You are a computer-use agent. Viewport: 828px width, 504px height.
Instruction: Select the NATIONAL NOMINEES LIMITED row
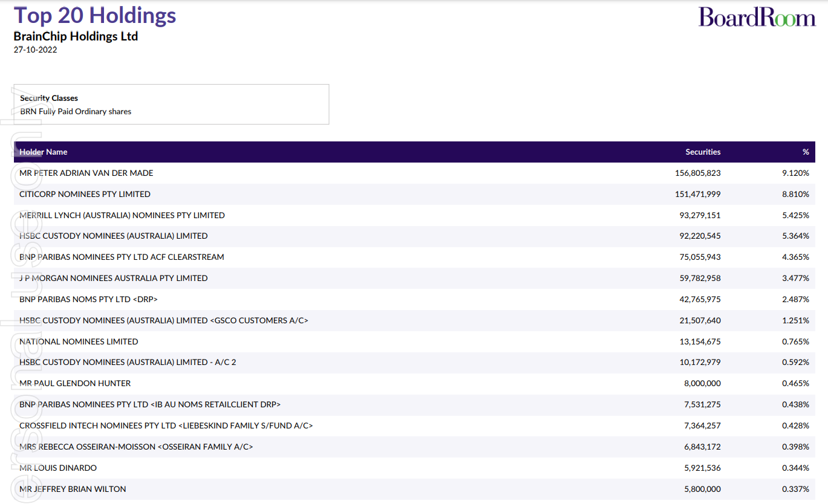[x=79, y=341]
